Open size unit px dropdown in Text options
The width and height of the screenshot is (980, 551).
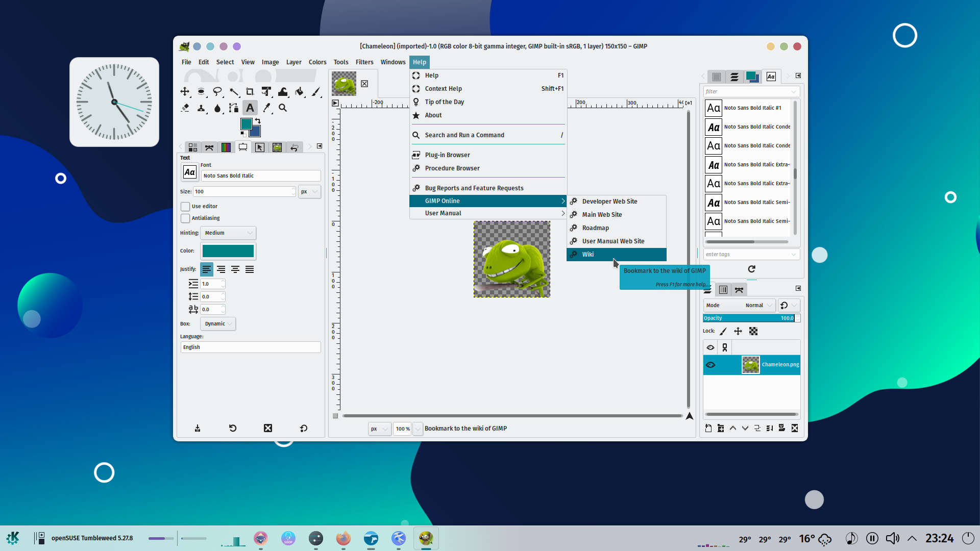(309, 192)
